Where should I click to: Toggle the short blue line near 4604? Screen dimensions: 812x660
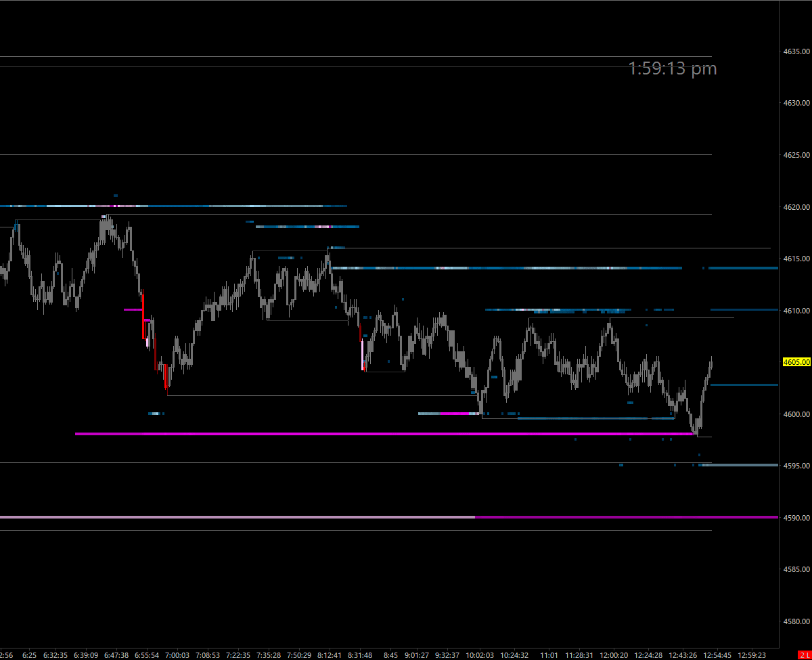pos(744,384)
